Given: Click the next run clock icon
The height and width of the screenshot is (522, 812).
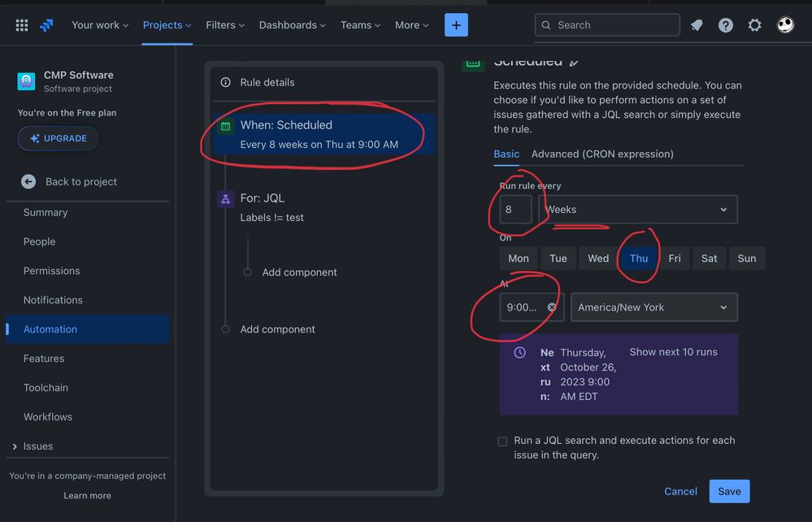Looking at the screenshot, I should (519, 353).
